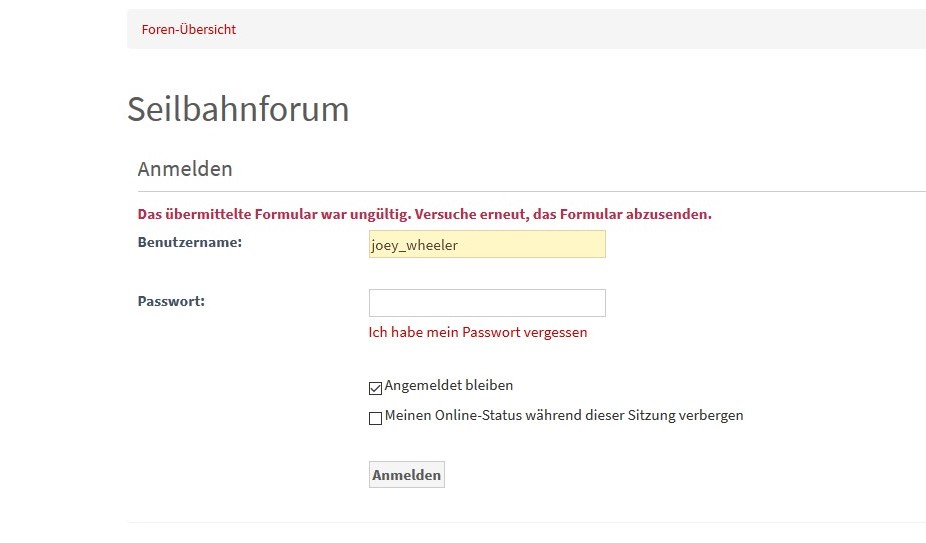The image size is (926, 543).
Task: Place cursor right after the joey_wheeler text
Action: (x=461, y=245)
